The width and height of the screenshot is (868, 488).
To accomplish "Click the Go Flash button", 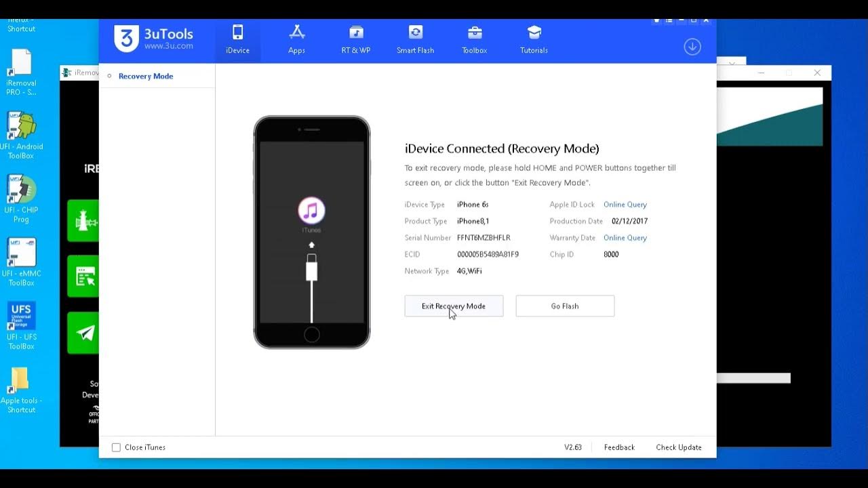I will point(565,306).
